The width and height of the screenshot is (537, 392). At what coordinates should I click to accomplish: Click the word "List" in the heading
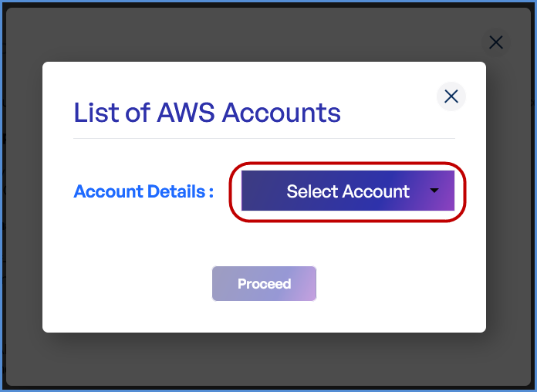click(95, 113)
